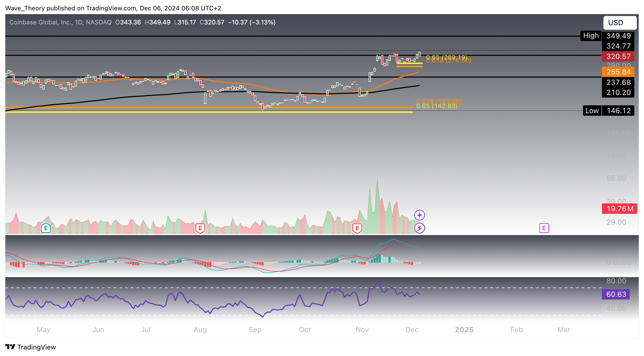Image resolution: width=644 pixels, height=356 pixels.
Task: Click the 80.00 RSI scale label
Action: [x=616, y=281]
